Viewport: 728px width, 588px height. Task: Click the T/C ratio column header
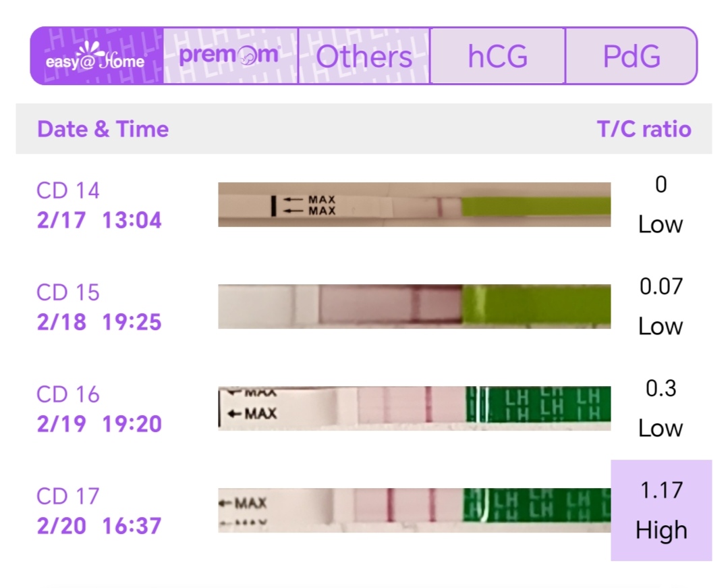point(644,129)
